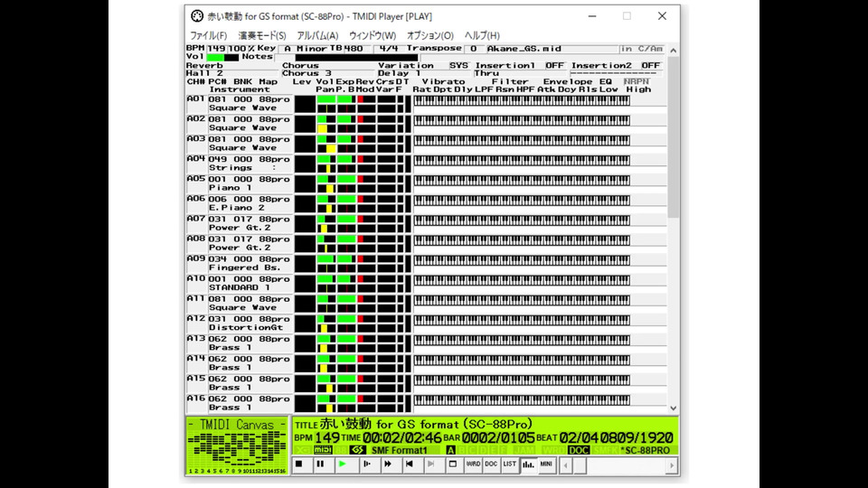Click the BPM 149 value at top
Image resolution: width=868 pixels, height=488 pixels.
coord(216,49)
